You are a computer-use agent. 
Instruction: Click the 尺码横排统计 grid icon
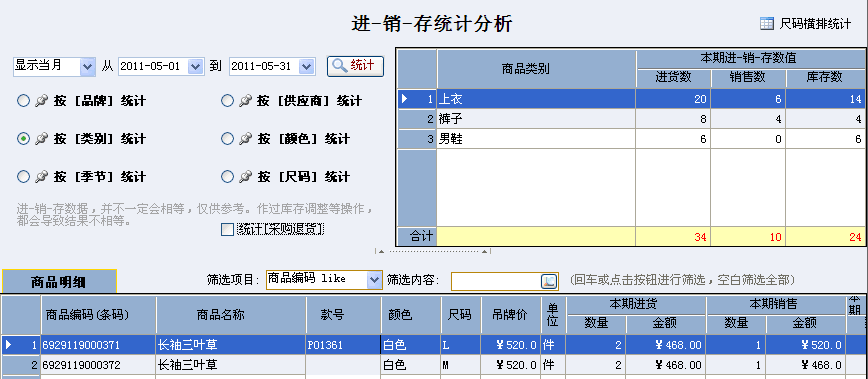click(x=767, y=23)
